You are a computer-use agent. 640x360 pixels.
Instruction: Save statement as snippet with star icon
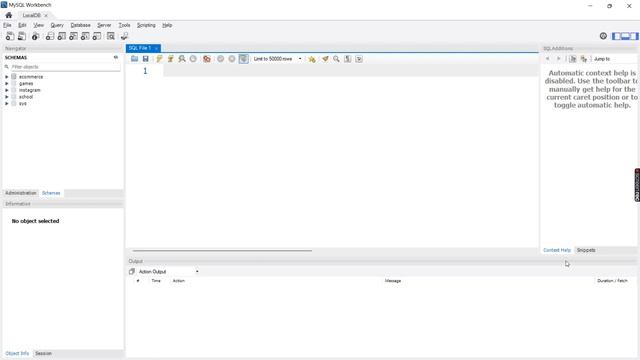pyautogui.click(x=312, y=59)
